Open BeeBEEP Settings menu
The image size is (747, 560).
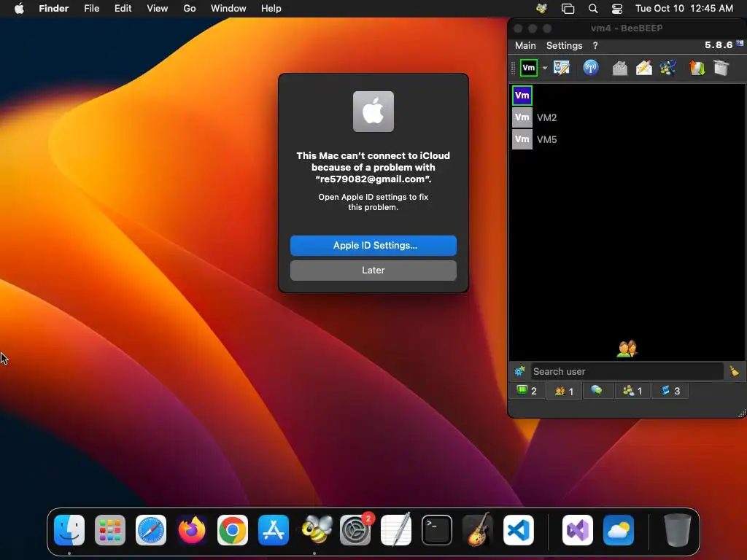(x=565, y=46)
